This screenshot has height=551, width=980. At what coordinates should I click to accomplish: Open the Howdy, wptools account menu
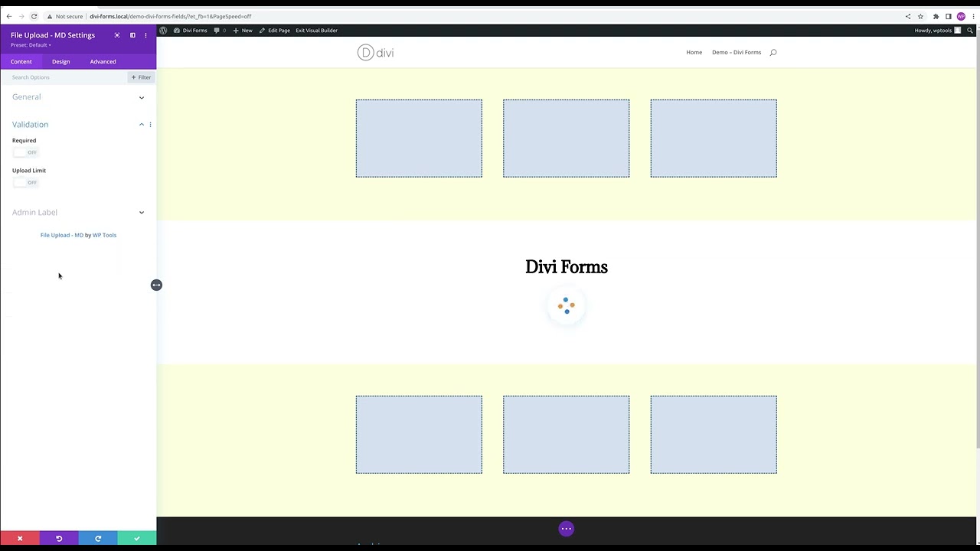tap(937, 31)
